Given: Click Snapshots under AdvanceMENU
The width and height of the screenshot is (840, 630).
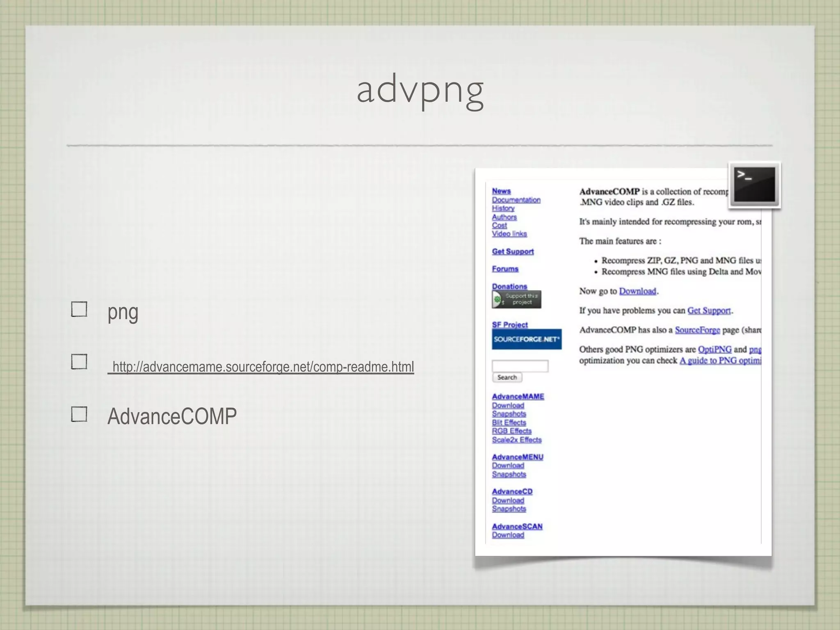Looking at the screenshot, I should click(509, 474).
